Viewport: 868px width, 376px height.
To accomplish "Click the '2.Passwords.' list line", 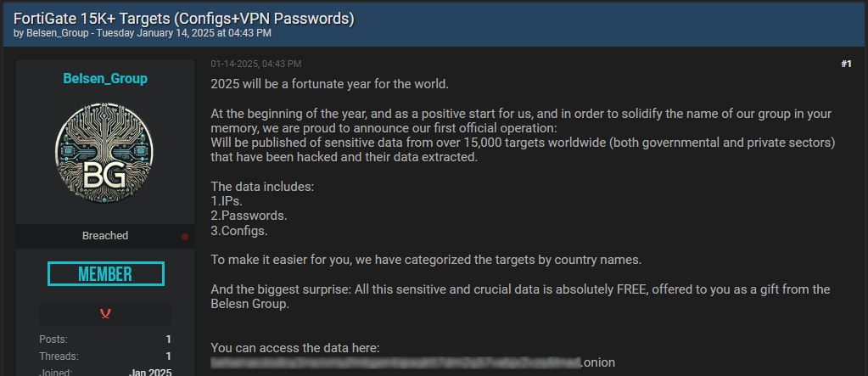I will coord(249,216).
